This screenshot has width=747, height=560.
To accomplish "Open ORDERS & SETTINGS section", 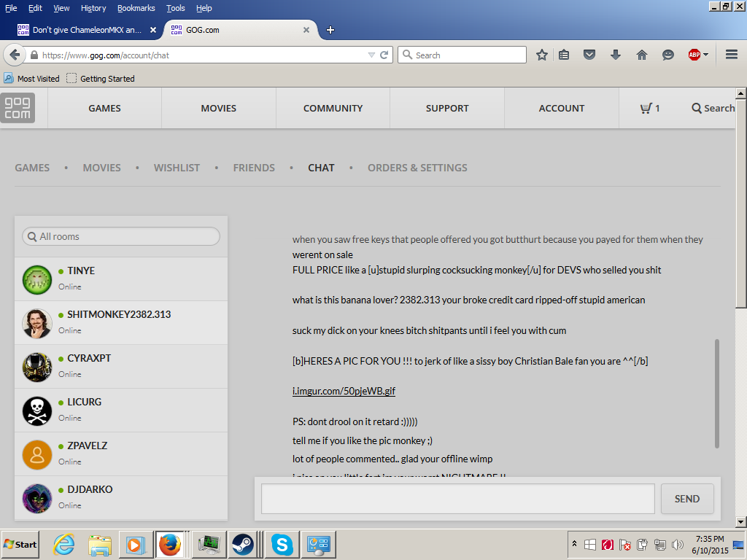I will [417, 168].
